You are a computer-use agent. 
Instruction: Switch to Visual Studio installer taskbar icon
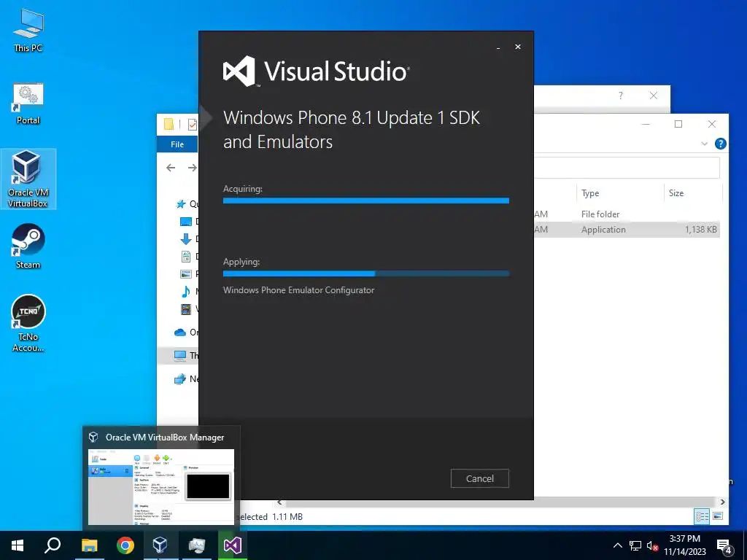tap(233, 545)
